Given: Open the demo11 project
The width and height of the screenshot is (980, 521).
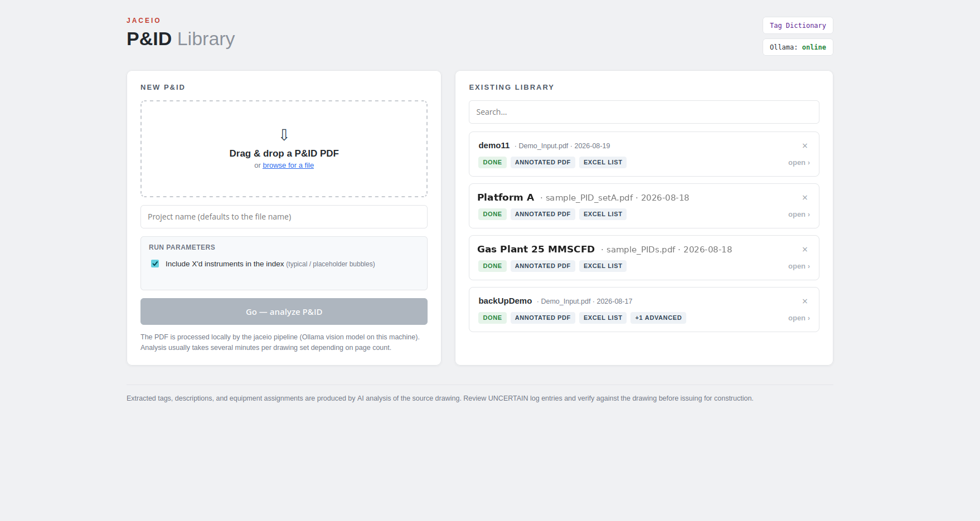Looking at the screenshot, I should (x=799, y=163).
